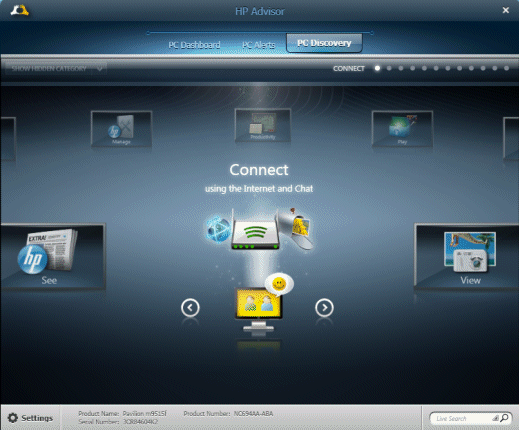Click 'using the Internet and Chat' subtitle

[x=259, y=189]
